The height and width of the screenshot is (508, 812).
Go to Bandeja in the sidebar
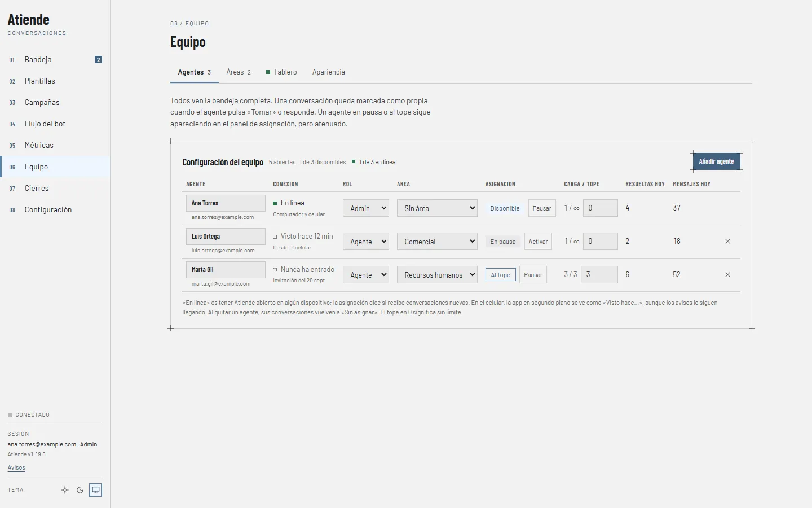[x=55, y=59]
